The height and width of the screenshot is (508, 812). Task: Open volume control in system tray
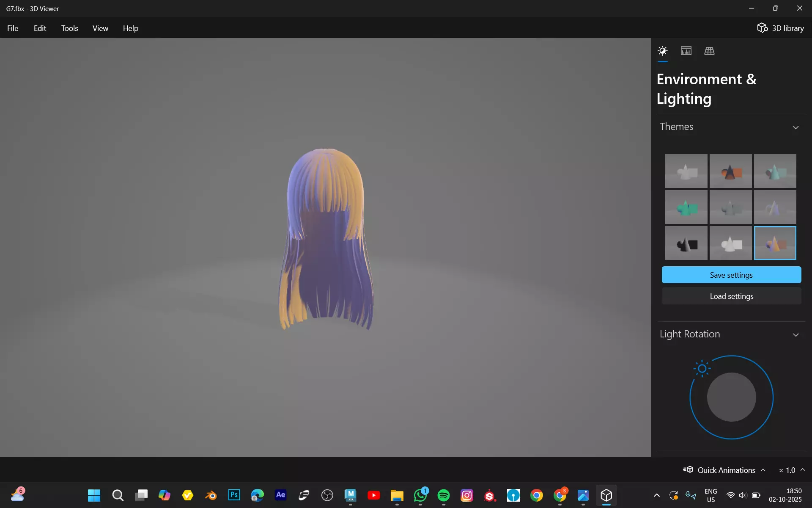point(743,495)
